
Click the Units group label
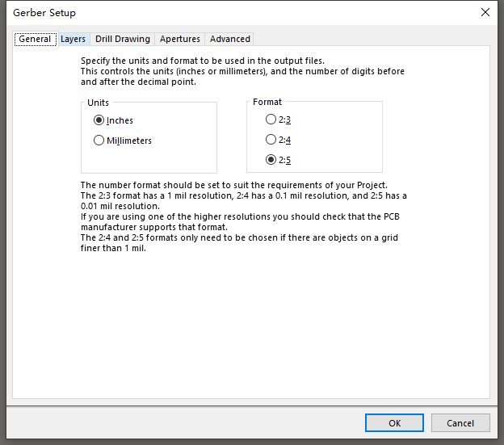(x=98, y=103)
